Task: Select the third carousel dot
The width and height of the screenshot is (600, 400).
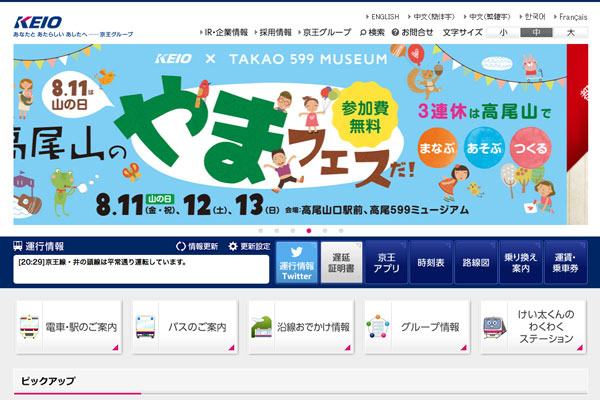Action: (x=293, y=231)
